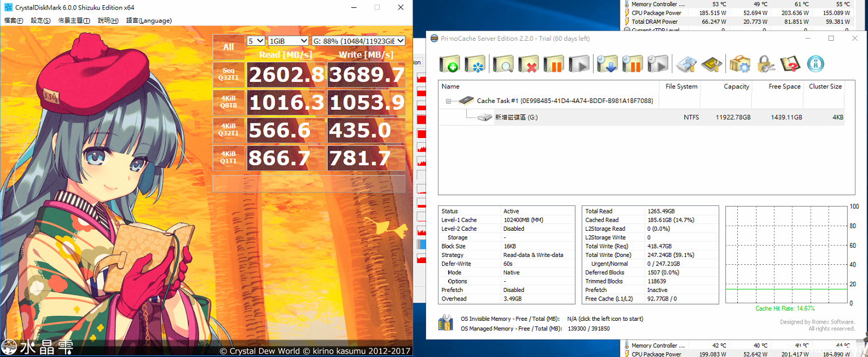
Task: Click the drive with magnifier icon in PrimoCache
Action: point(502,64)
